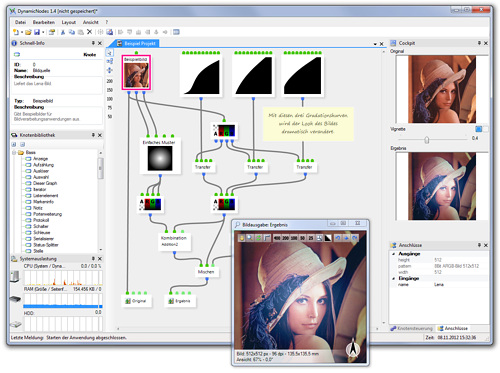Screen dimensions: 500x373
Task: Select the first gradation curve node
Action: point(201,75)
